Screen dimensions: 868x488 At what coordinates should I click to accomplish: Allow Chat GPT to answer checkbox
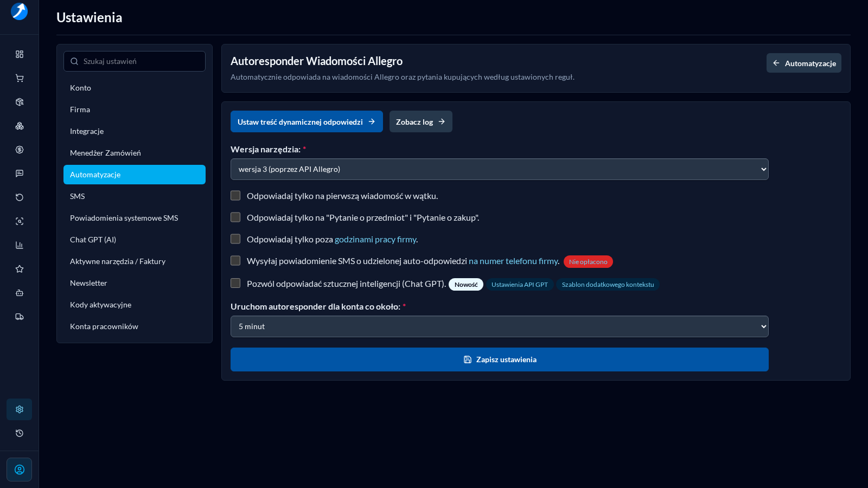tap(235, 282)
